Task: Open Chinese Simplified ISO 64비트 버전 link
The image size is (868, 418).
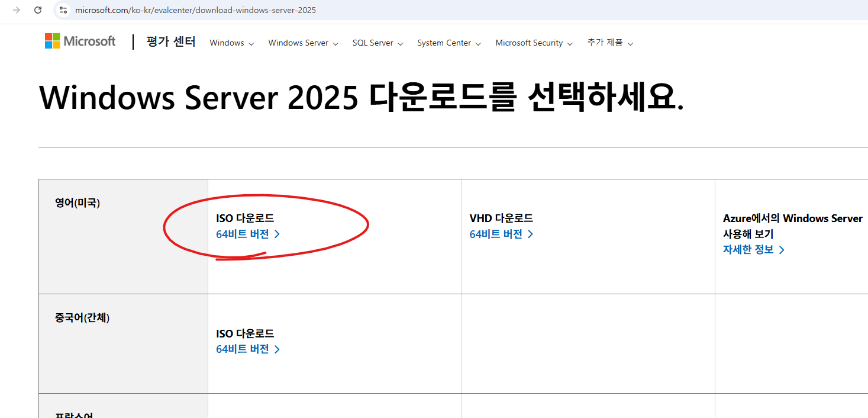Action: (x=248, y=349)
